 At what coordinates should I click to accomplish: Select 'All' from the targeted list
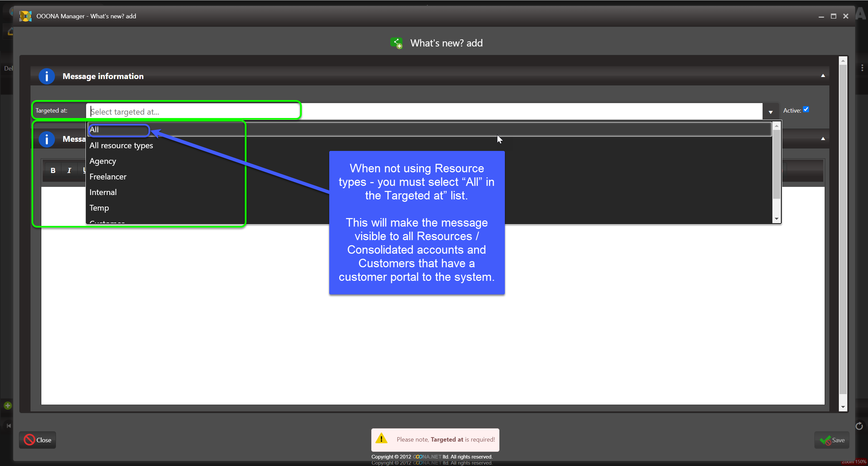[x=94, y=130]
